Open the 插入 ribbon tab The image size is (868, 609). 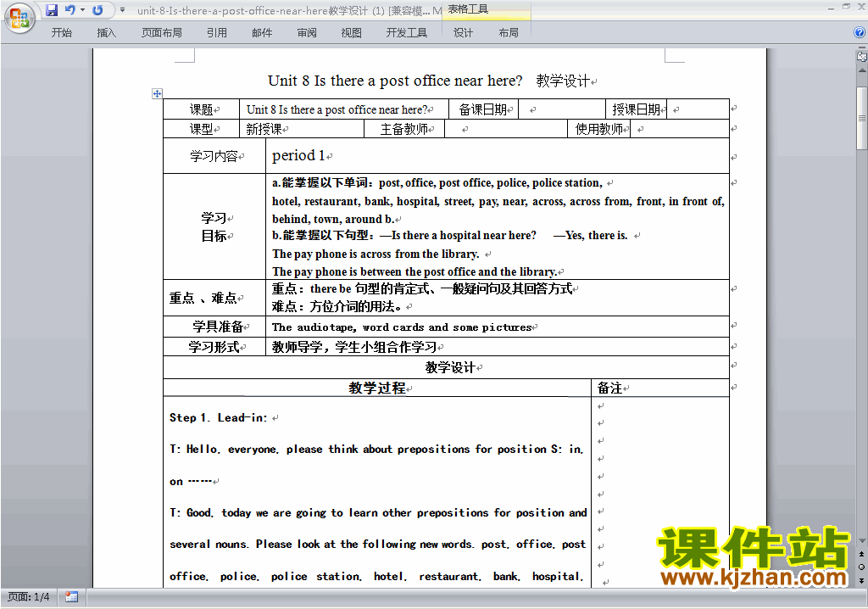[106, 33]
